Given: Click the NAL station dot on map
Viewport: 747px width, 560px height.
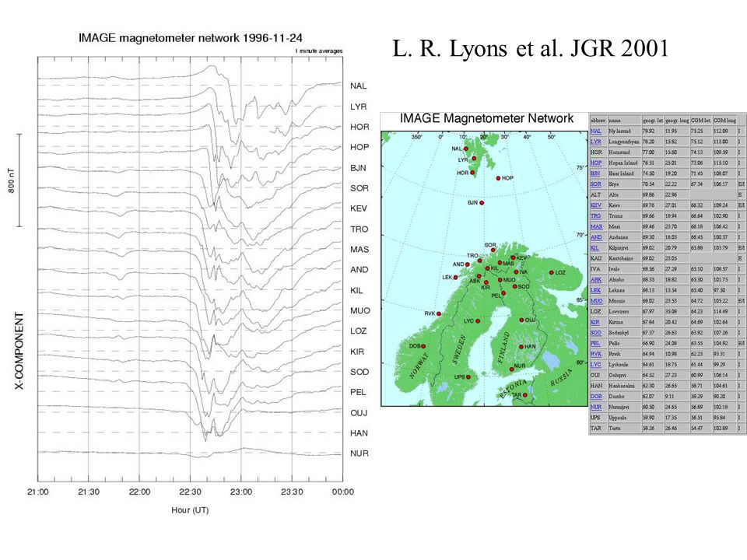Looking at the screenshot, I should tap(465, 149).
